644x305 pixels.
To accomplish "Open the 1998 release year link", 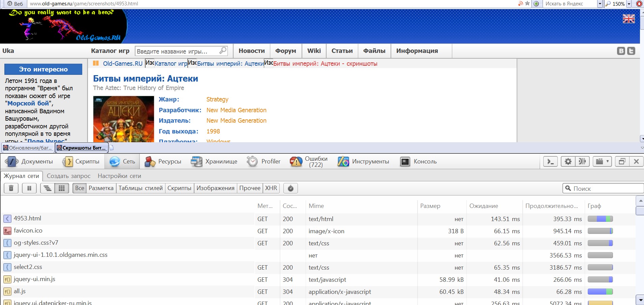I will (x=213, y=131).
